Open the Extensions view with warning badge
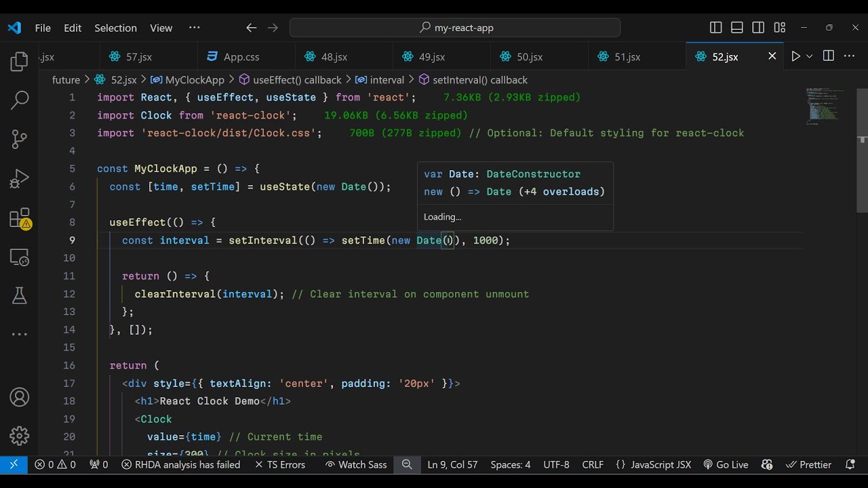Screen dimensions: 868x488 19,218
